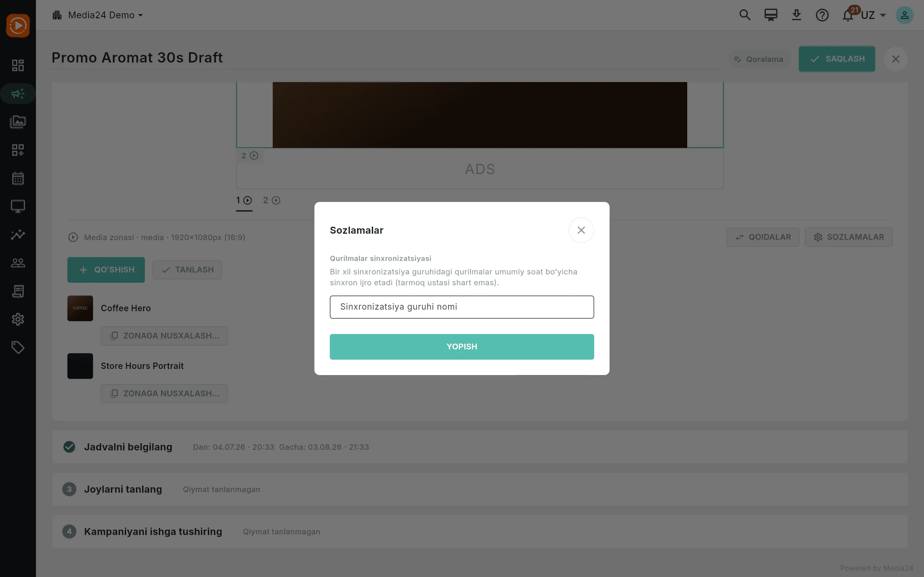Click the download icon in header
The image size is (924, 577).
point(796,15)
